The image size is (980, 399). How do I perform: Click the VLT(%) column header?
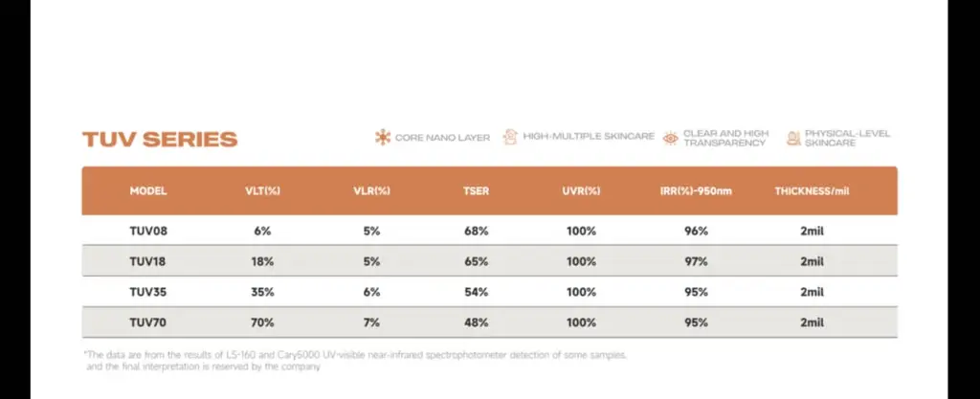tap(262, 191)
